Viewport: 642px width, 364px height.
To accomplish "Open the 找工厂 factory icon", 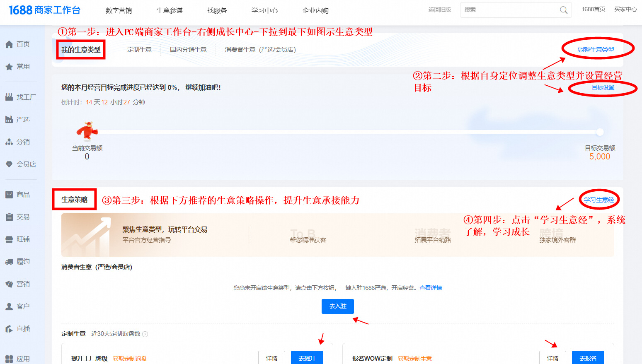I will click(x=9, y=97).
